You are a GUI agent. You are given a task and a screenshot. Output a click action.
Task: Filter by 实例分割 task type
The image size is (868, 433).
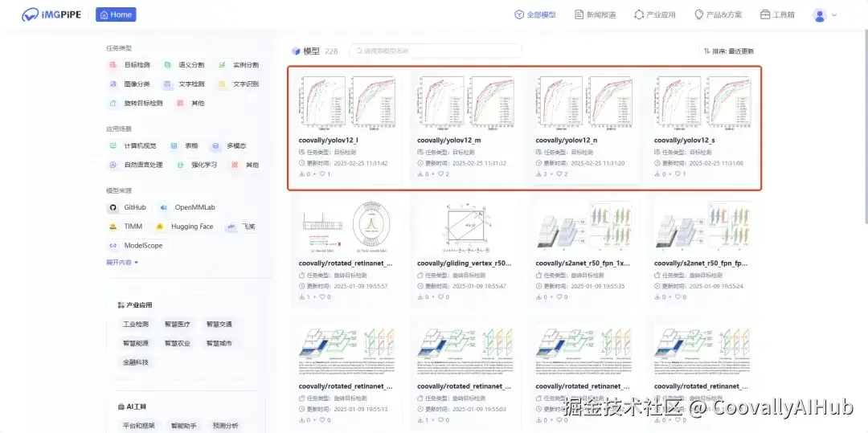pos(239,65)
